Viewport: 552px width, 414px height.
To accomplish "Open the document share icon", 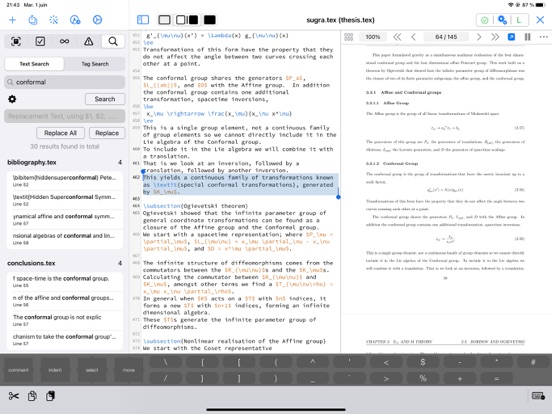I will pyautogui.click(x=33, y=20).
